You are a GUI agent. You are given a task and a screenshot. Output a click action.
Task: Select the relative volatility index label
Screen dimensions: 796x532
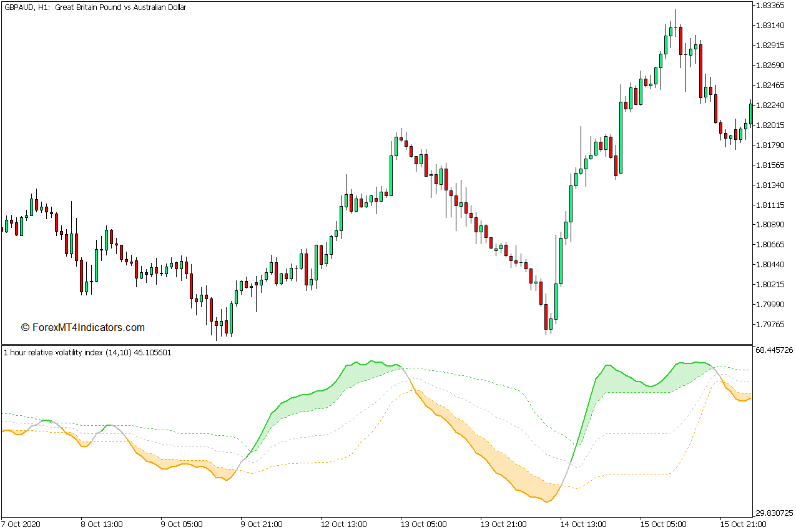(x=87, y=353)
